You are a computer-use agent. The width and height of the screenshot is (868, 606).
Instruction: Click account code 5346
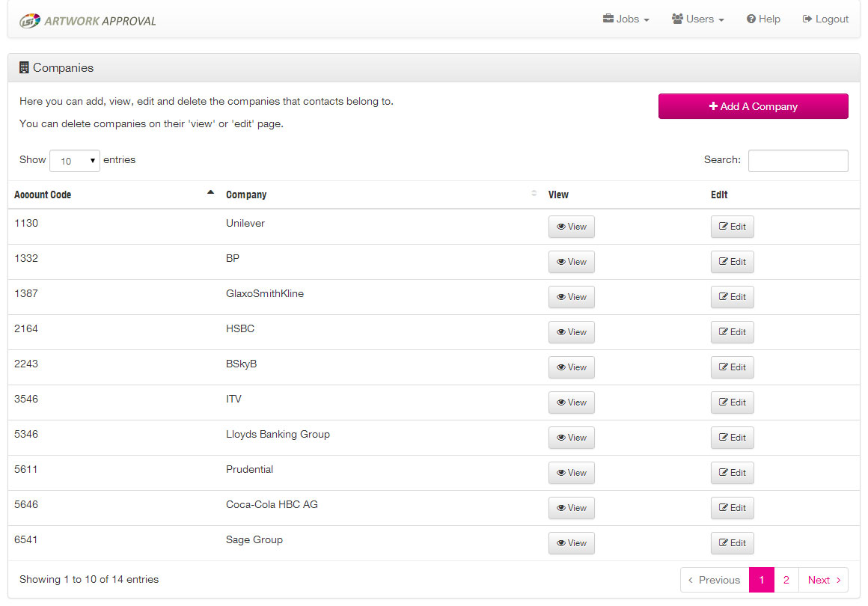[26, 435]
